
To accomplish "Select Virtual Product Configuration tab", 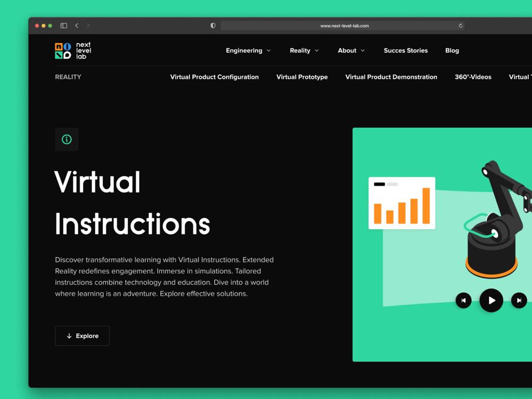I will tap(214, 77).
